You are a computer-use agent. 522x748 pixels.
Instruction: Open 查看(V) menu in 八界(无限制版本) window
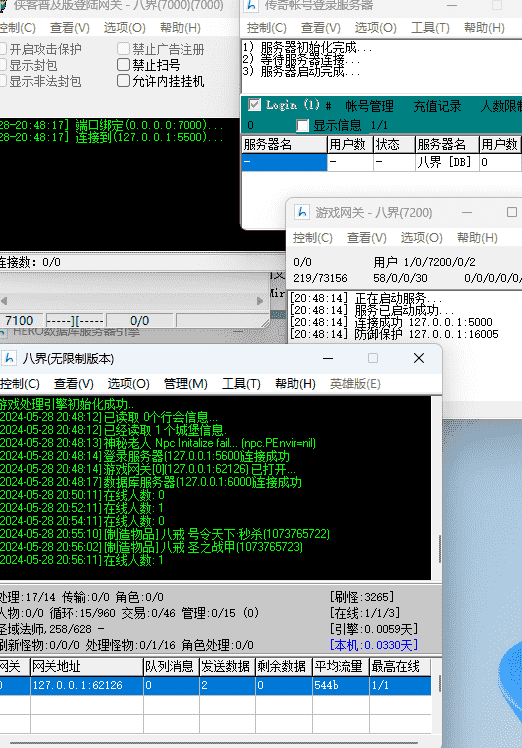pos(73,384)
